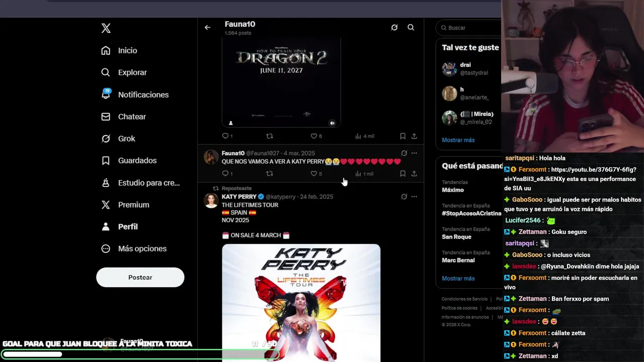This screenshot has height=362, width=644.
Task: Click Mostrar más under trends
Action: (458, 279)
